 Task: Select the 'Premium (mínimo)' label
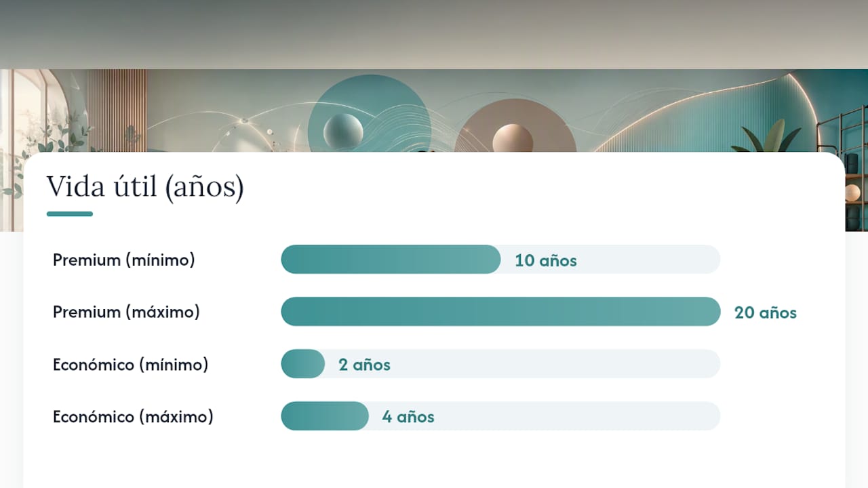click(x=124, y=260)
